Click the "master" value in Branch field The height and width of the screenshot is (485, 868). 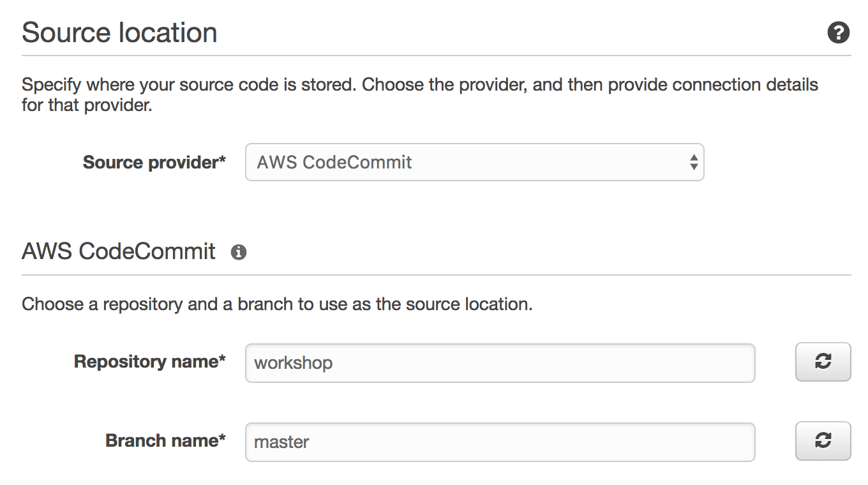coord(281,442)
